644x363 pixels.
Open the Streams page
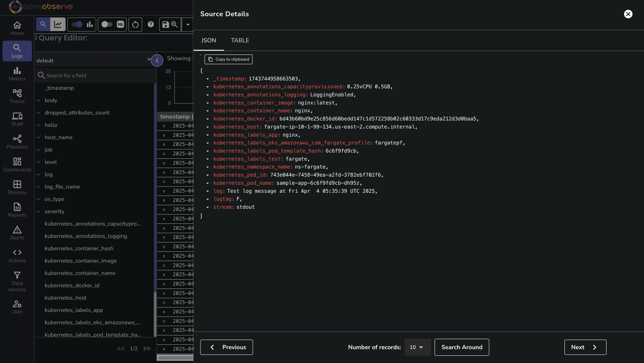pyautogui.click(x=17, y=187)
